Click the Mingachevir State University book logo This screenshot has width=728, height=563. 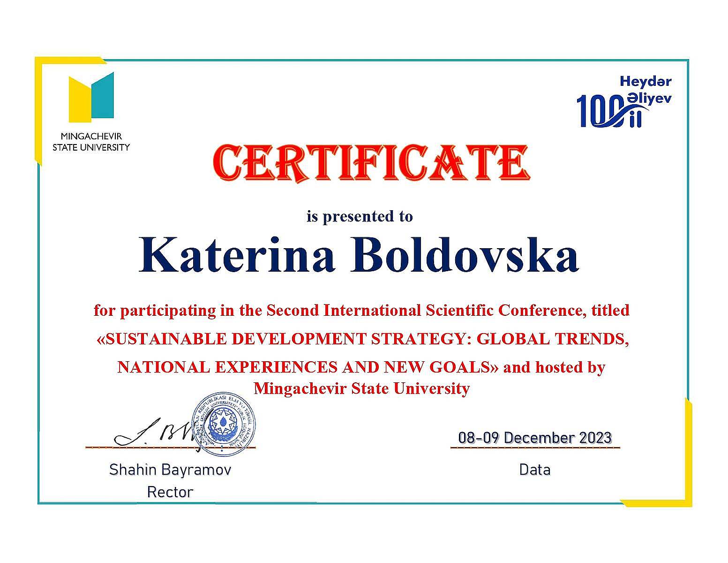(x=91, y=97)
